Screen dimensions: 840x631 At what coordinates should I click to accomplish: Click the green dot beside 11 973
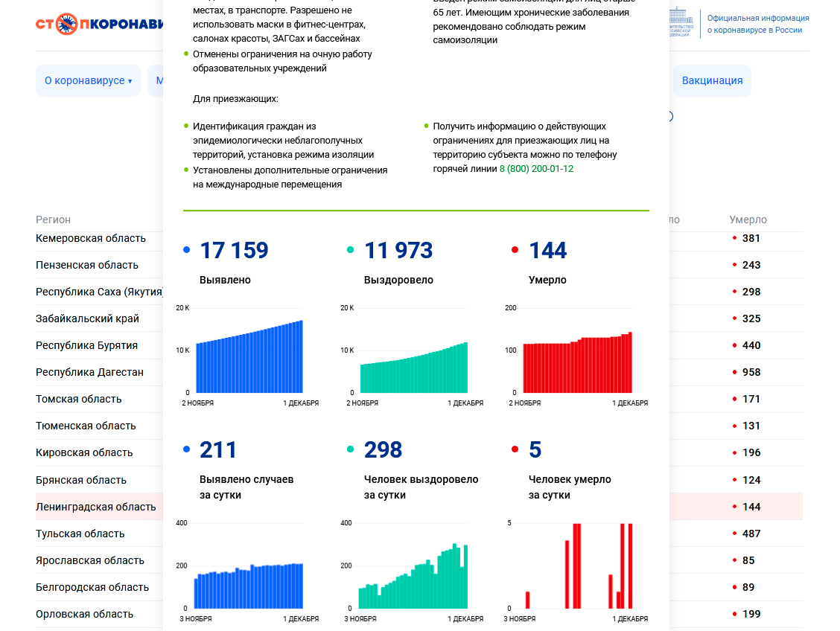point(351,251)
